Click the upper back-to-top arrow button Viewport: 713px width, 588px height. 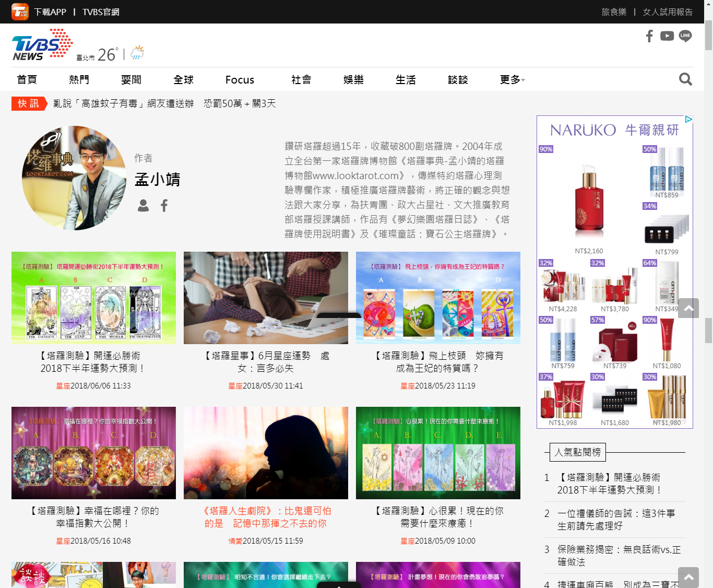688,308
